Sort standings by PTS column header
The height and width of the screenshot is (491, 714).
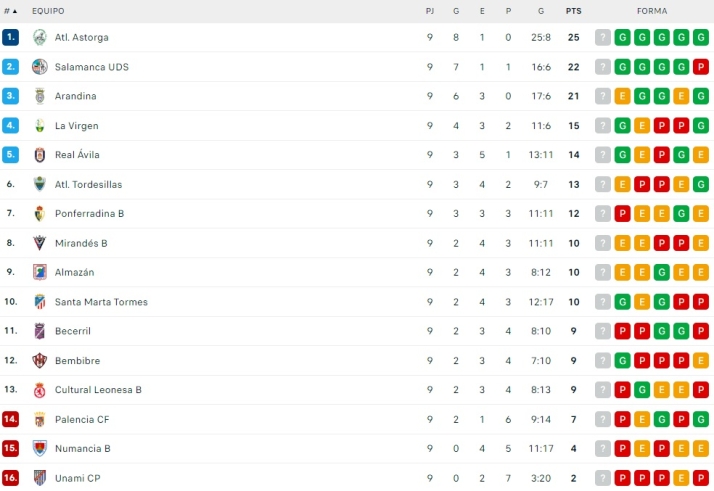[573, 11]
